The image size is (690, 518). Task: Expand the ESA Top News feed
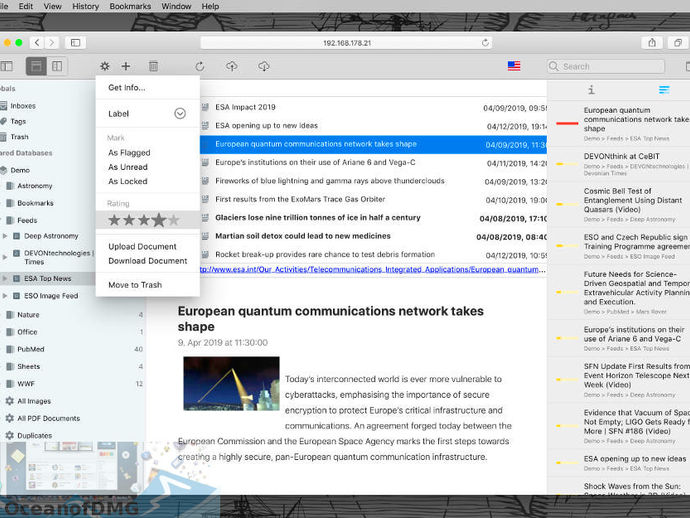(5, 279)
